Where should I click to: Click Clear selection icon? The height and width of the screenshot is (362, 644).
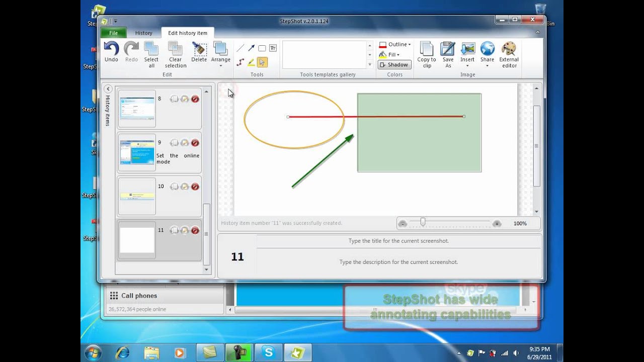[x=175, y=48]
